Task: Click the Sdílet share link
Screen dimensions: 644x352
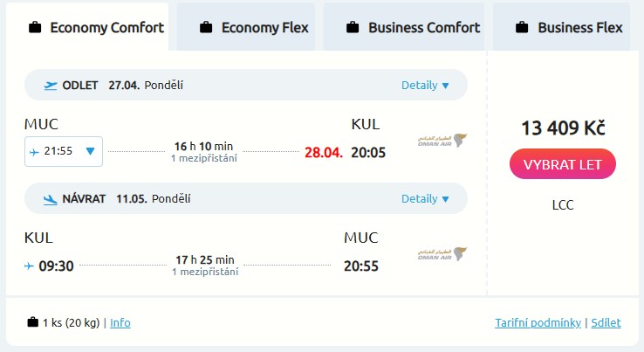Action: [606, 322]
